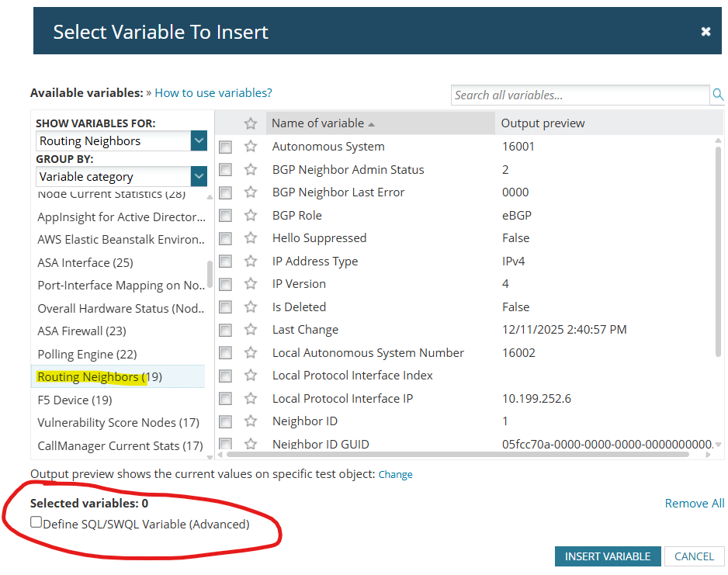Screen dimensions: 728x575
Task: Select AWS Elastic Beanstalk Environment category
Action: [121, 240]
